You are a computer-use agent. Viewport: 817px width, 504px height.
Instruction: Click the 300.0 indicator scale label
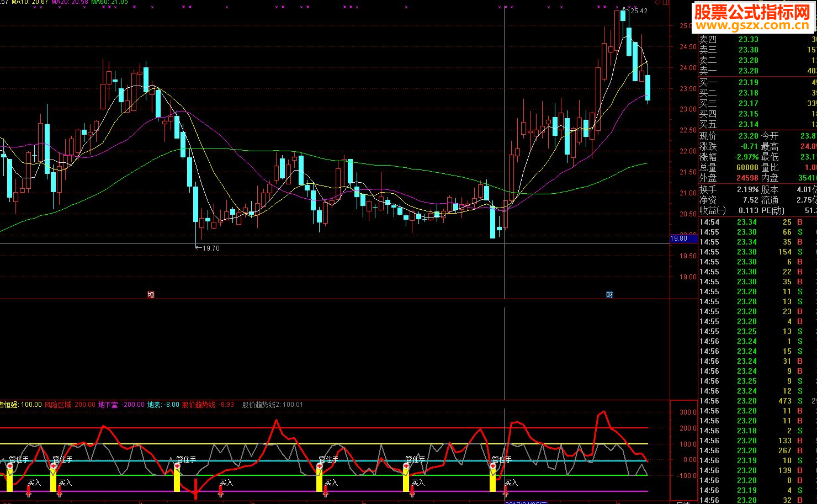point(688,412)
